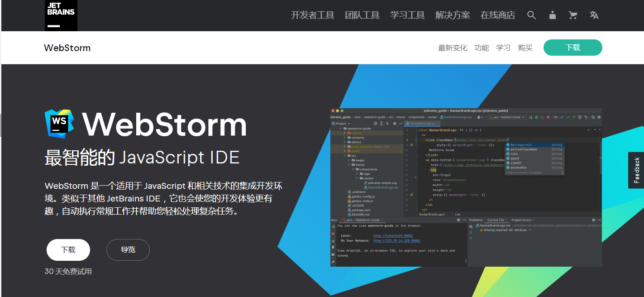The width and height of the screenshot is (644, 297).
Task: Open the 学习工具 menu
Action: click(x=407, y=15)
